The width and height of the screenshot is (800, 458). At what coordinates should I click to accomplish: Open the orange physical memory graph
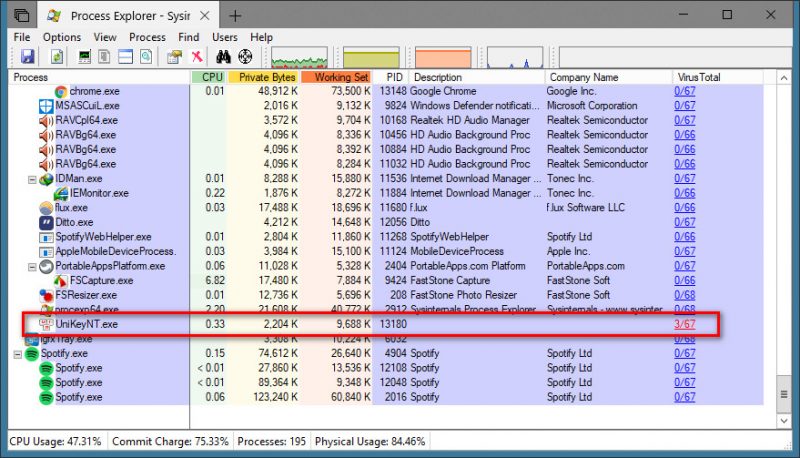tap(443, 57)
